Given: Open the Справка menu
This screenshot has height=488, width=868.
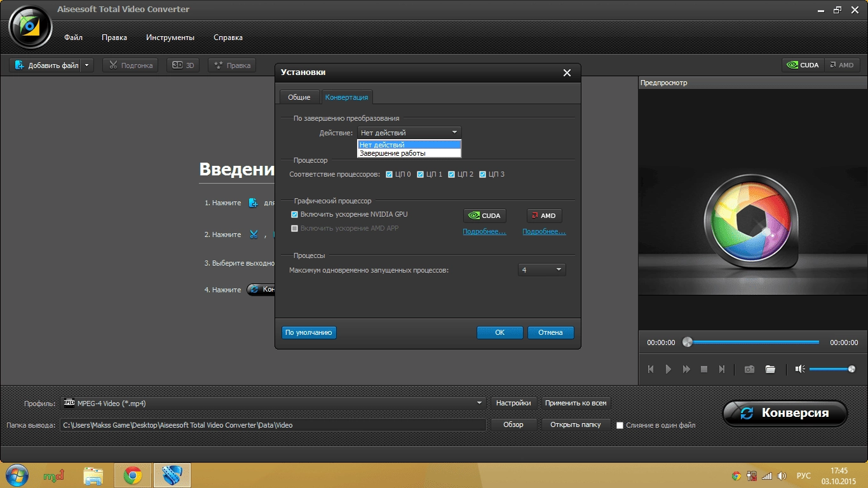Looking at the screenshot, I should [x=228, y=37].
